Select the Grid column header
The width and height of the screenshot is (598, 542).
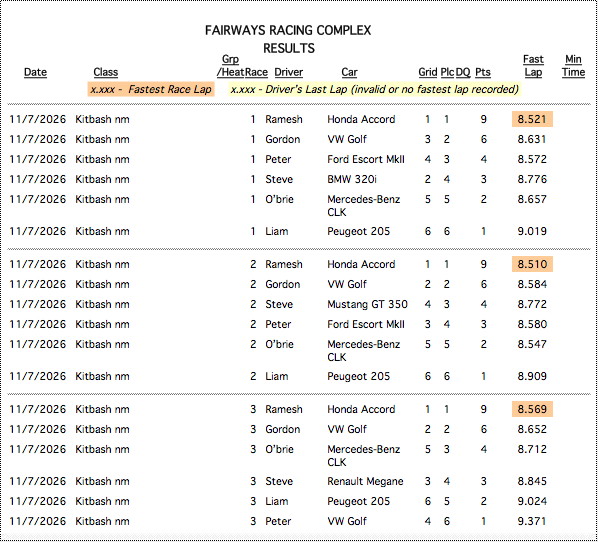point(428,72)
